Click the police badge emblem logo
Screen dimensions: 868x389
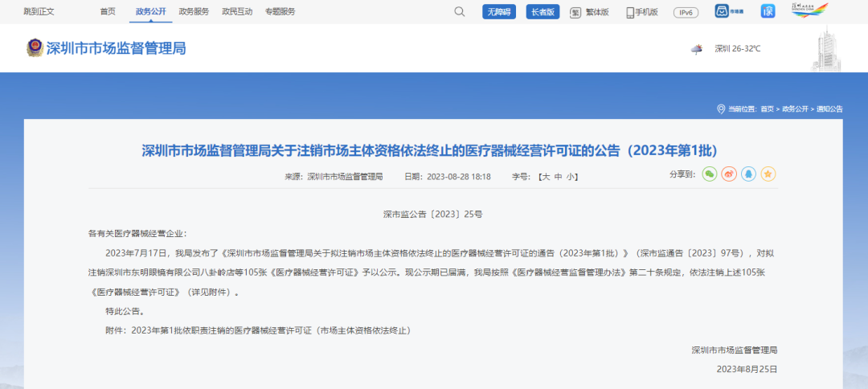pos(35,48)
